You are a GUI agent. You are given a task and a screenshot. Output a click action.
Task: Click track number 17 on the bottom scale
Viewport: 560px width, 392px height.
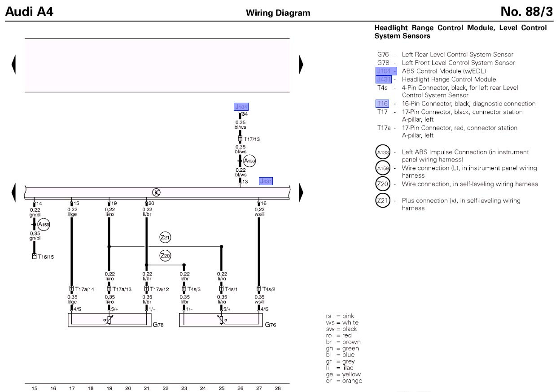point(71,388)
